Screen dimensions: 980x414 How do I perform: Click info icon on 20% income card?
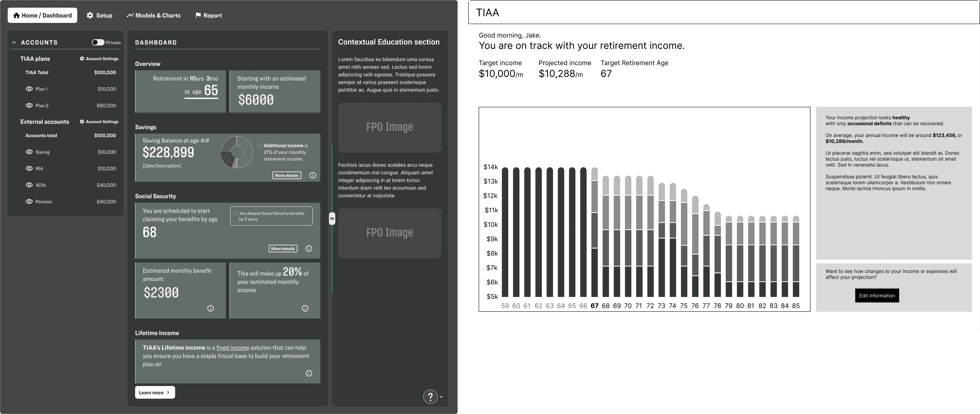coord(305,308)
